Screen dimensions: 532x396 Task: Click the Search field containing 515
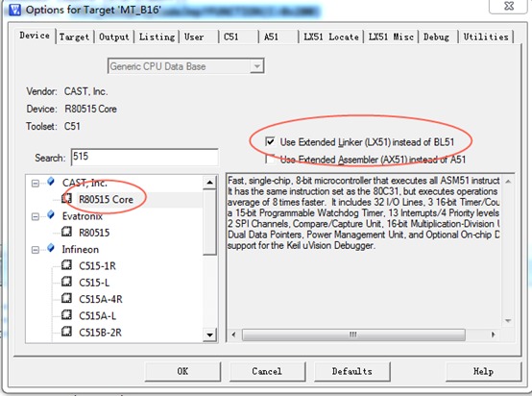(145, 157)
